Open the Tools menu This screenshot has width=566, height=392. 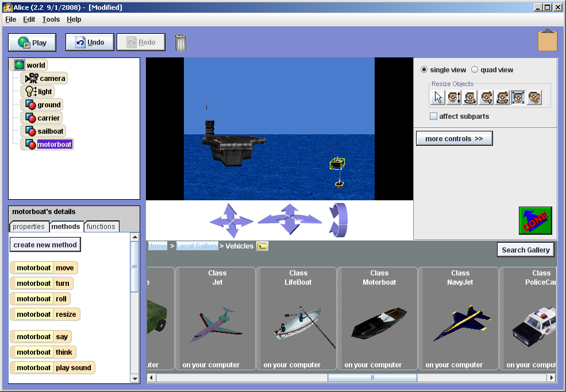pos(51,20)
